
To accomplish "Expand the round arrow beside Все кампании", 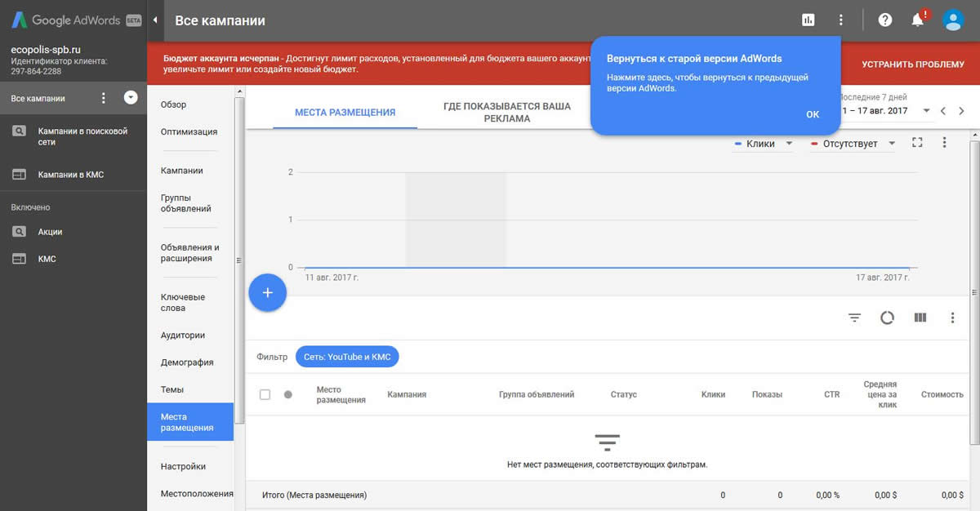I will tap(131, 98).
